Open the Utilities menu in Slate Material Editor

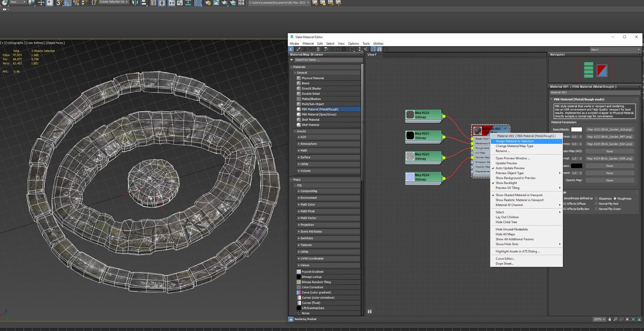[378, 43]
